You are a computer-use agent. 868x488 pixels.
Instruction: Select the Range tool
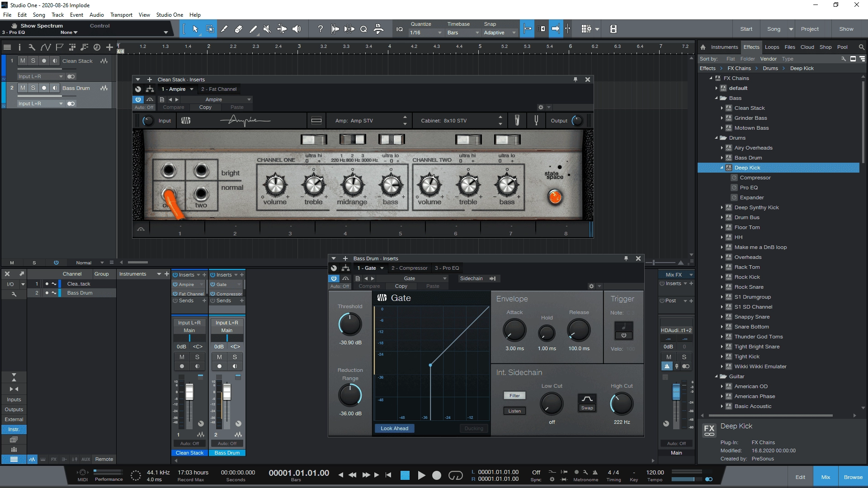pyautogui.click(x=210, y=29)
